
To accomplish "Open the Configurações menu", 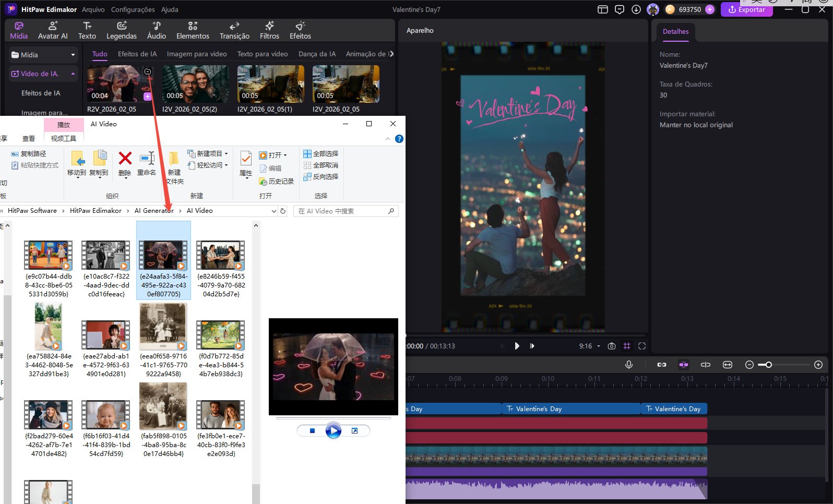I will coord(133,9).
